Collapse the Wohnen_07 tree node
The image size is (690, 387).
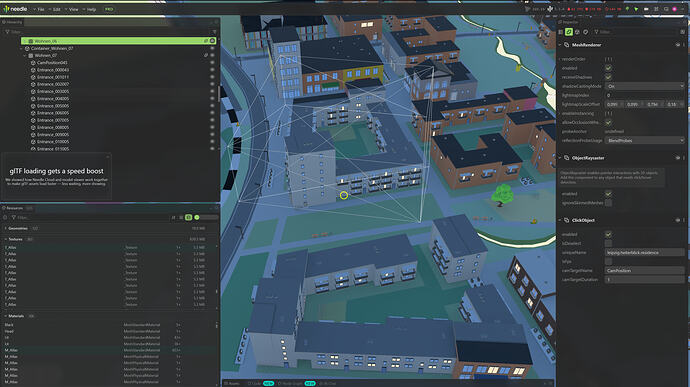[25, 56]
